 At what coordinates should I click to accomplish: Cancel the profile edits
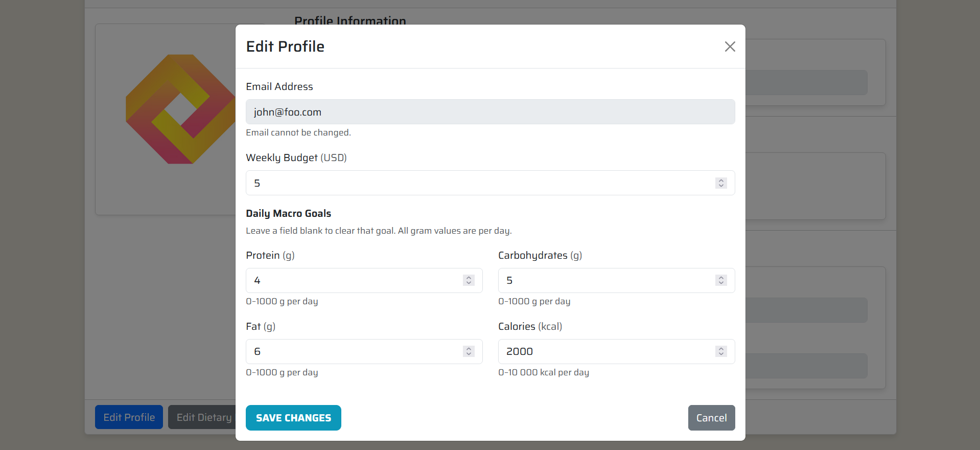pos(711,418)
